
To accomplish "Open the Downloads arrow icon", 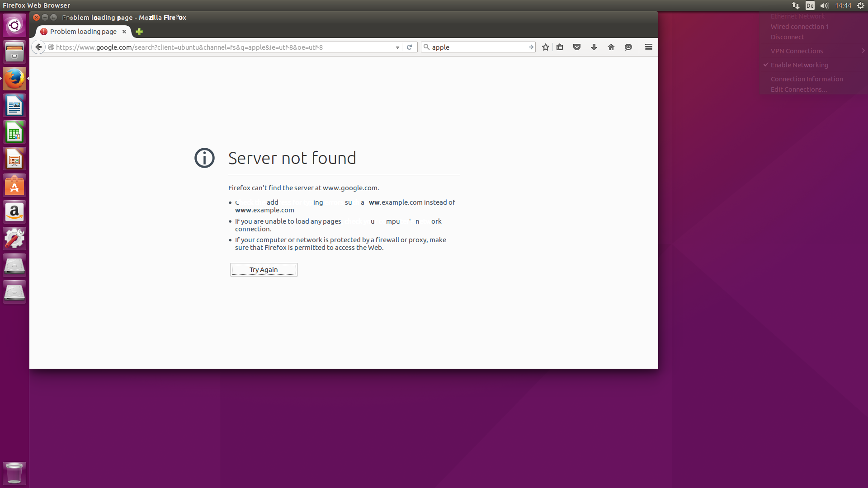I will click(x=594, y=47).
